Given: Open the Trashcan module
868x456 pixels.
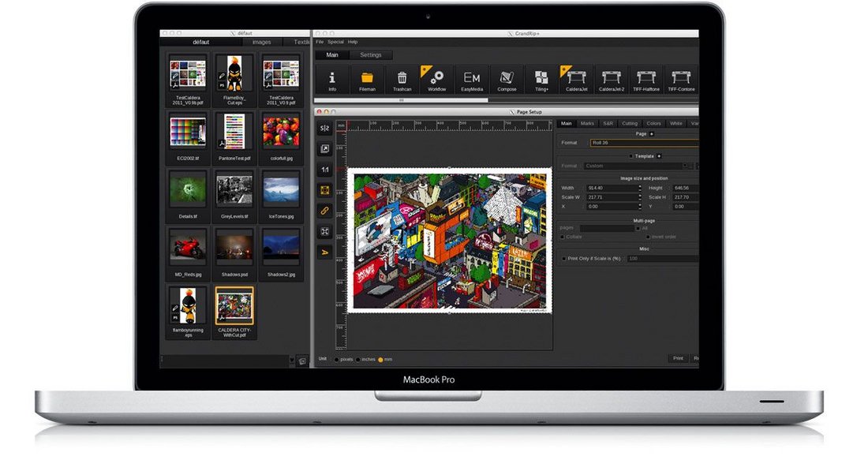Looking at the screenshot, I should pos(402,80).
